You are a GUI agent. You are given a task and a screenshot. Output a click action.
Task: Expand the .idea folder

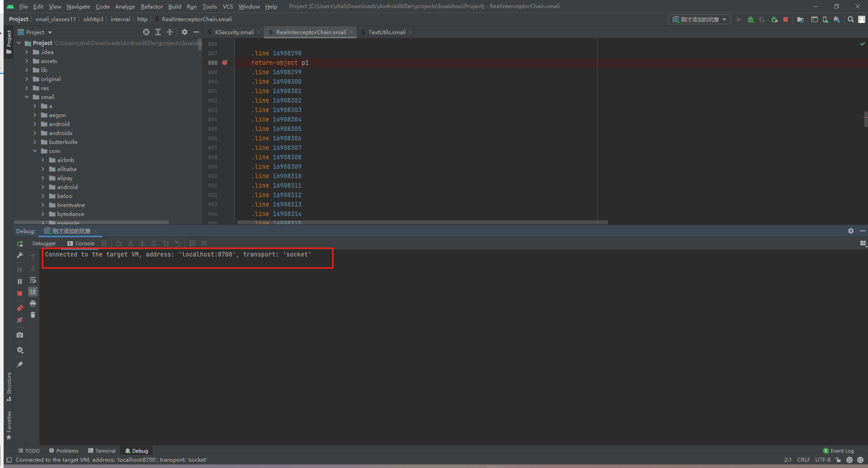[27, 52]
